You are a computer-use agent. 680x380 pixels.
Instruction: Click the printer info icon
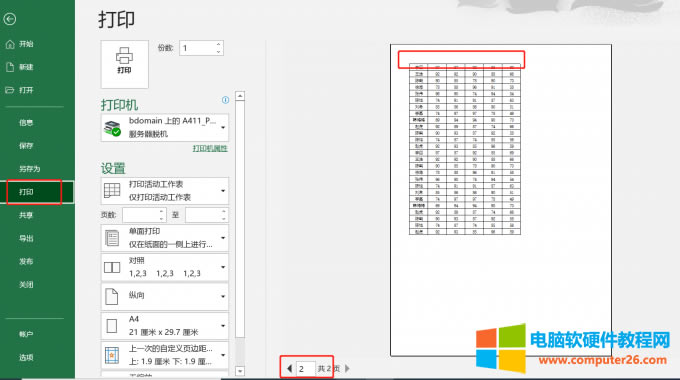[226, 100]
